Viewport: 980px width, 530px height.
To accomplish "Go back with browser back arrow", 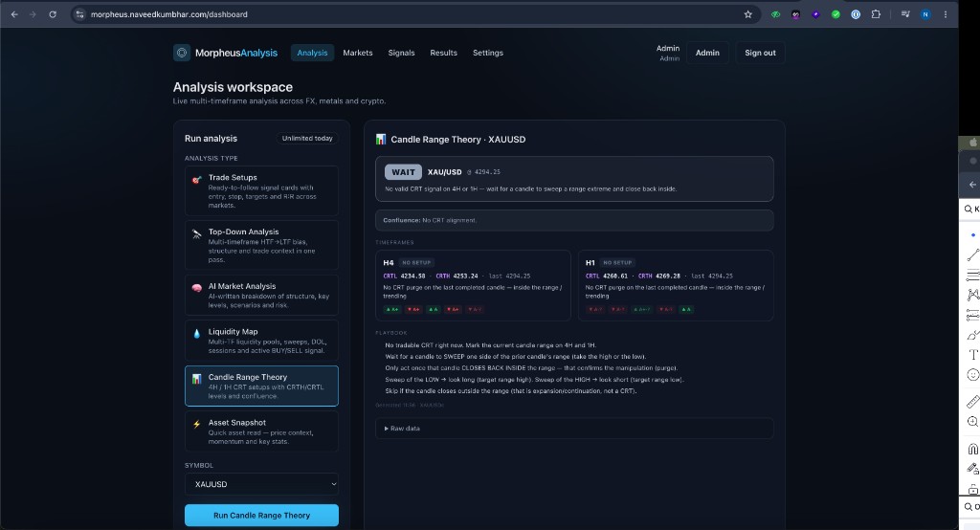I will pyautogui.click(x=14, y=14).
